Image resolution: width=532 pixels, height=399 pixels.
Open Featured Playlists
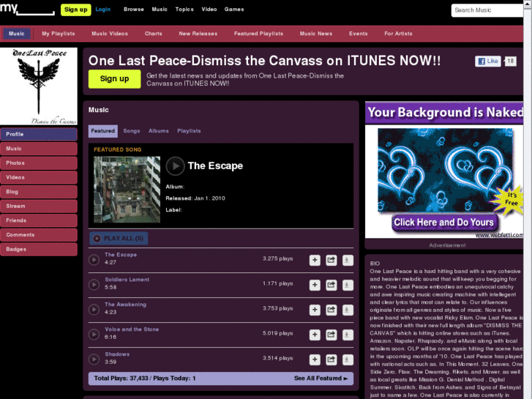click(x=258, y=34)
